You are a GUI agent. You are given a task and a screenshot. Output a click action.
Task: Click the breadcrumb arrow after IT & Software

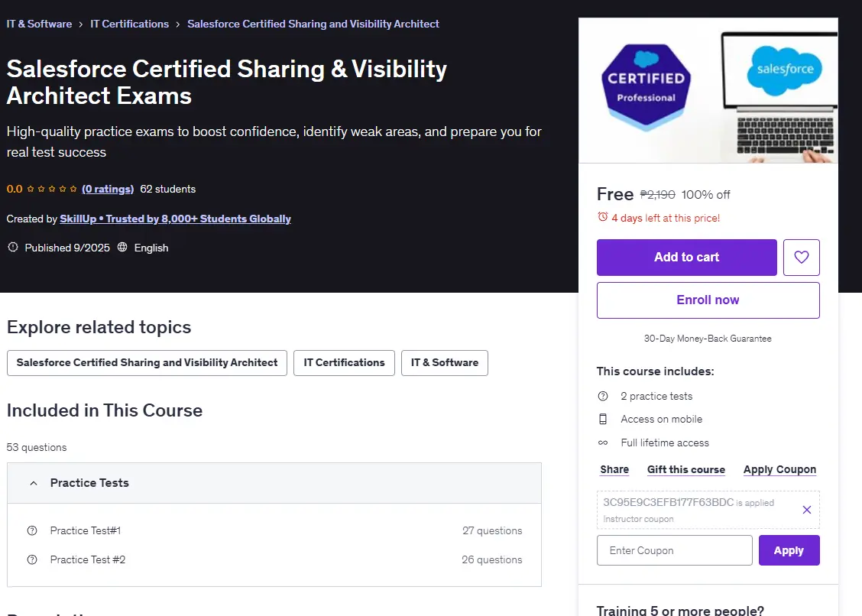tap(81, 24)
